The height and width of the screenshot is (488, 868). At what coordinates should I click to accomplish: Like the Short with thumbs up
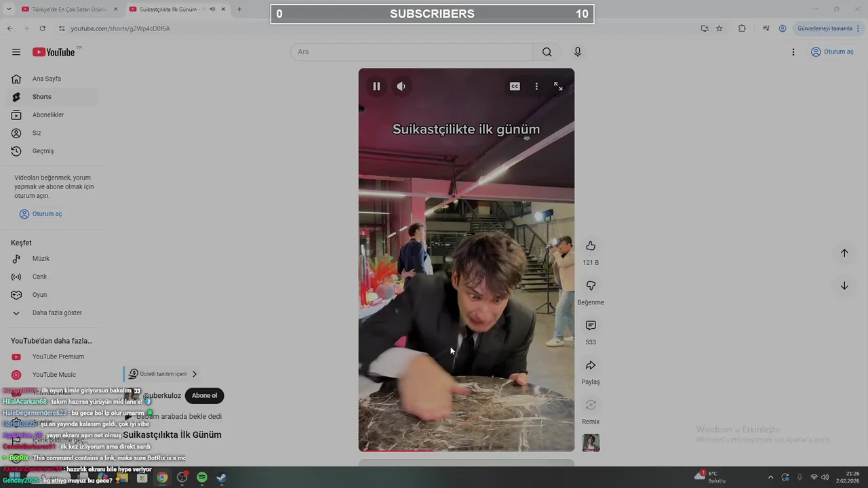(x=591, y=246)
